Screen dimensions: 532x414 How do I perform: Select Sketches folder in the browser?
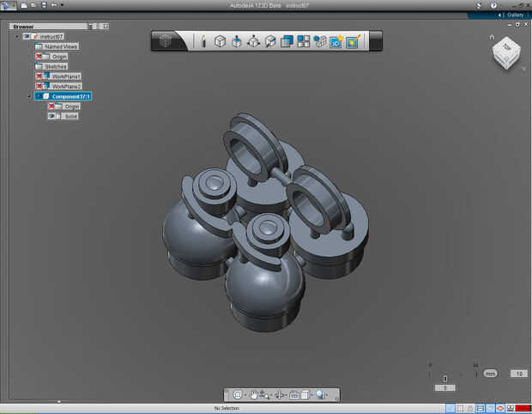(56, 66)
